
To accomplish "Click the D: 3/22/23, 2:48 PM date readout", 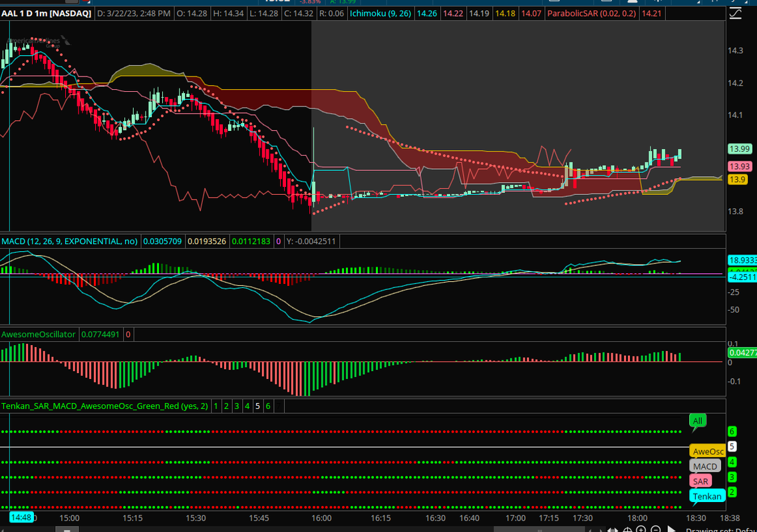I will [134, 13].
